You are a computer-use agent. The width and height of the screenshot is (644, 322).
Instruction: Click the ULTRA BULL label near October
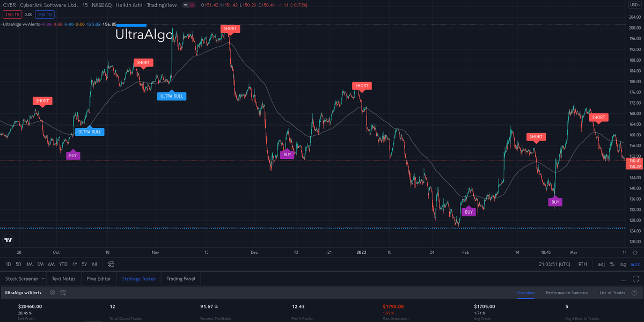[90, 131]
